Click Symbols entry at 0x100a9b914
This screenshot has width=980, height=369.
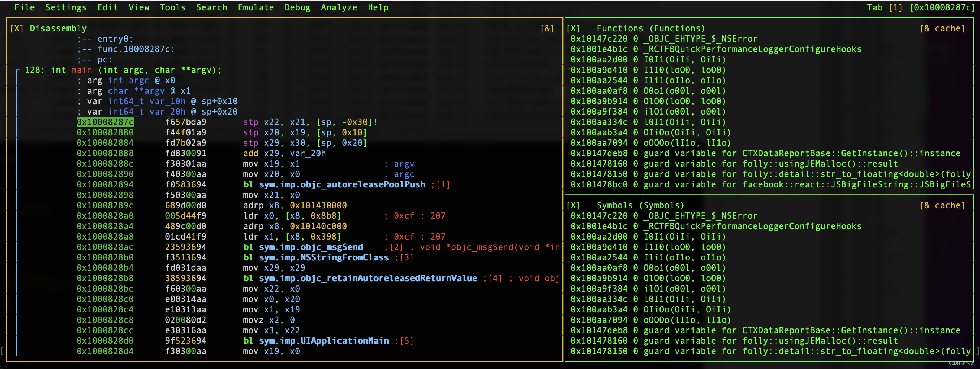[x=648, y=278]
